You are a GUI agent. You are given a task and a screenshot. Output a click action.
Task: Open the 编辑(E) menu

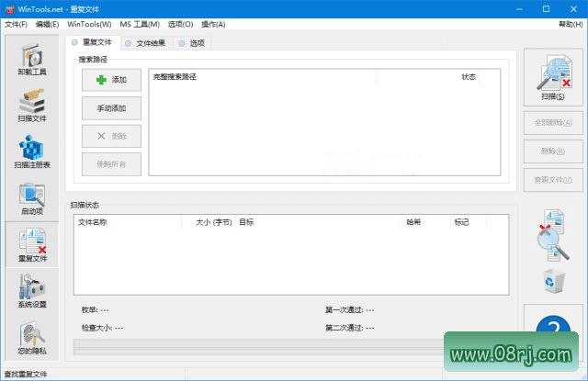point(47,25)
